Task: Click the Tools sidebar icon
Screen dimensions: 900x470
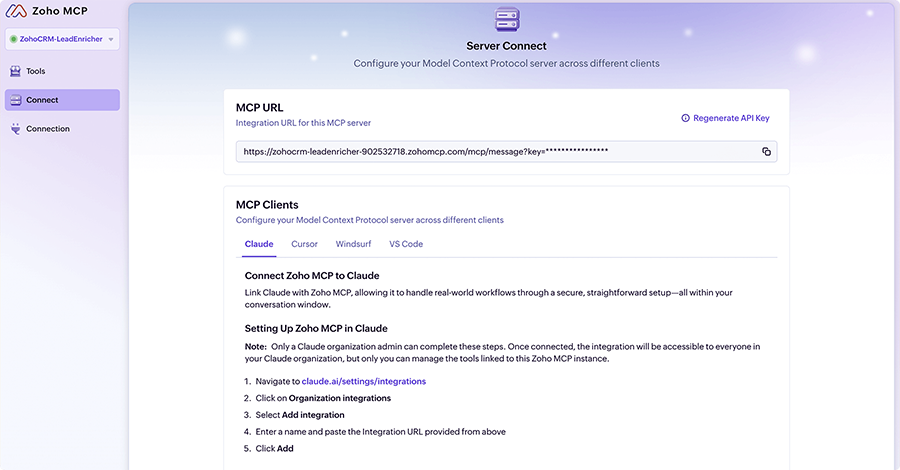Action: 15,71
